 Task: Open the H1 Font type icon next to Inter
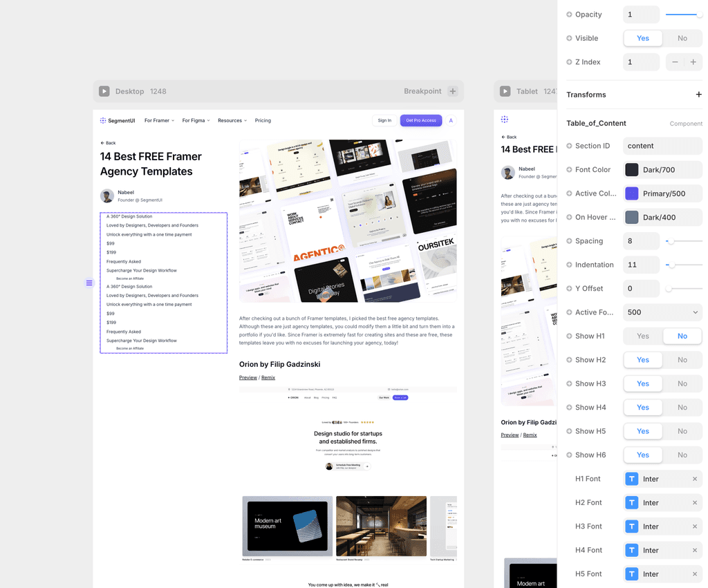tap(631, 478)
